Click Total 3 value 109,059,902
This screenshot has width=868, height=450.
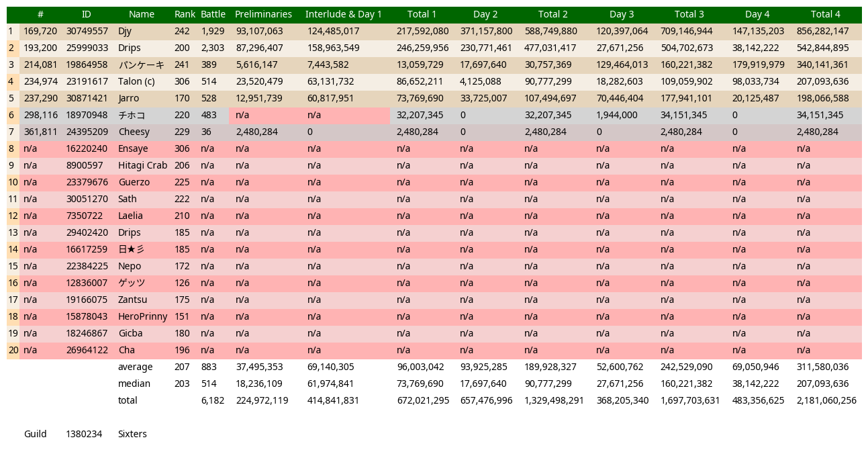[686, 81]
